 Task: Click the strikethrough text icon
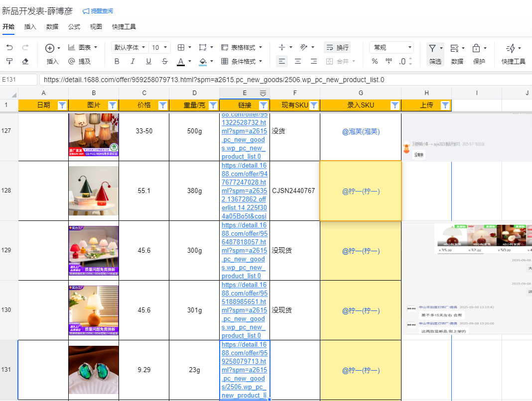[x=164, y=61]
